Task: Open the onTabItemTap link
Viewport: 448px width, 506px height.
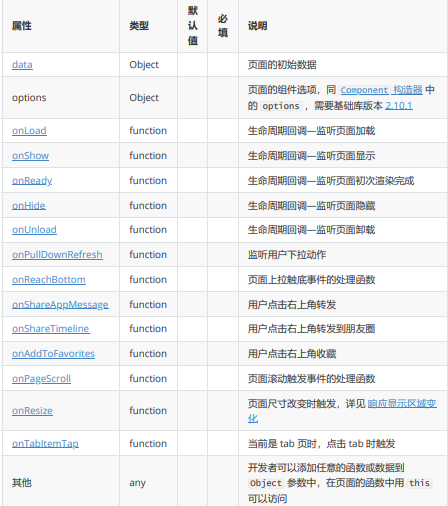Action: pos(45,443)
